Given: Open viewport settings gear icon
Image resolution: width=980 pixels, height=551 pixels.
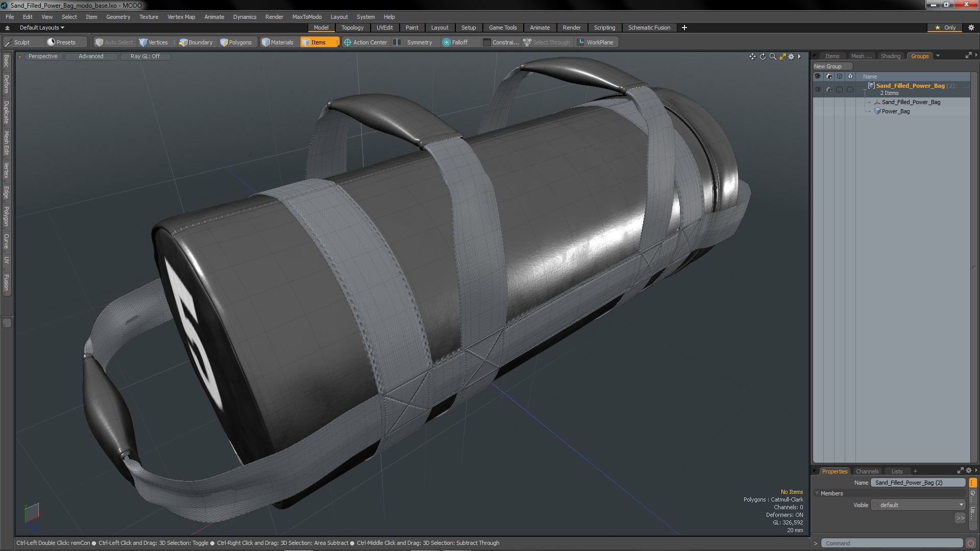Looking at the screenshot, I should click(x=791, y=57).
